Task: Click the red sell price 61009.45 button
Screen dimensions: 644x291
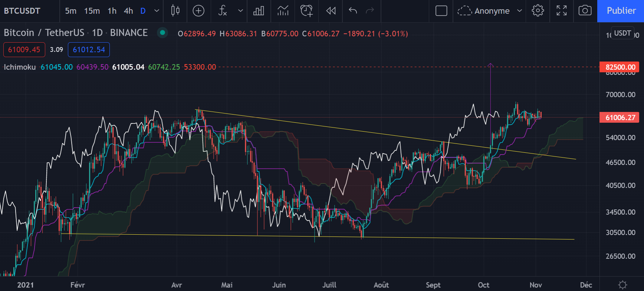Action: [x=24, y=50]
